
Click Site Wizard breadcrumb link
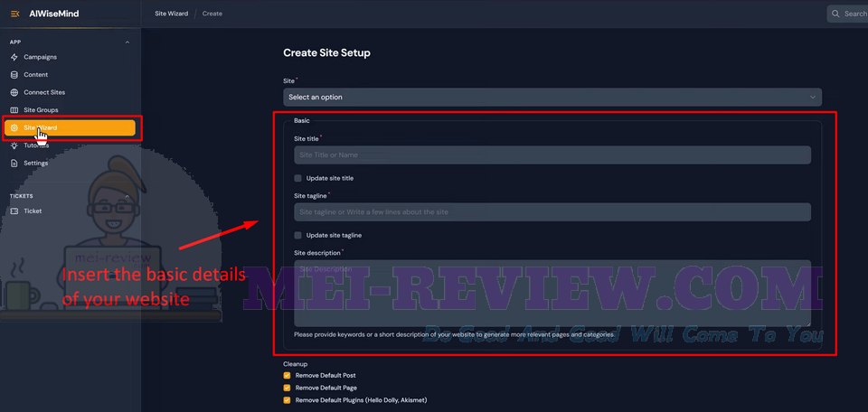[x=171, y=14]
